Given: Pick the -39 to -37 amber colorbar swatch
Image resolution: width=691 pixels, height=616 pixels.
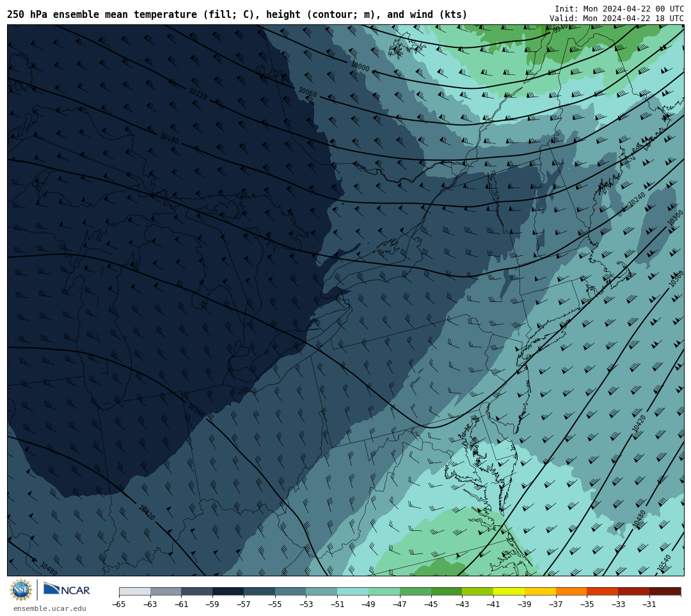Looking at the screenshot, I should 540,591.
